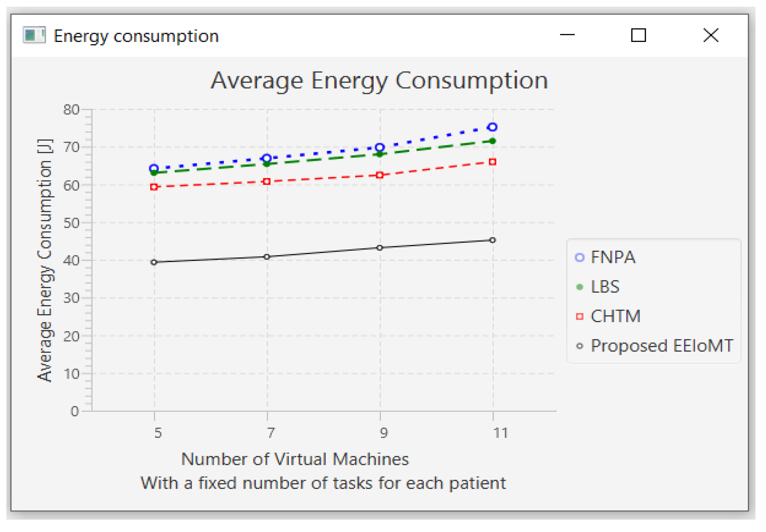Select the Proposed EEIoMT legend label
This screenshot has width=766, height=532.
(662, 346)
